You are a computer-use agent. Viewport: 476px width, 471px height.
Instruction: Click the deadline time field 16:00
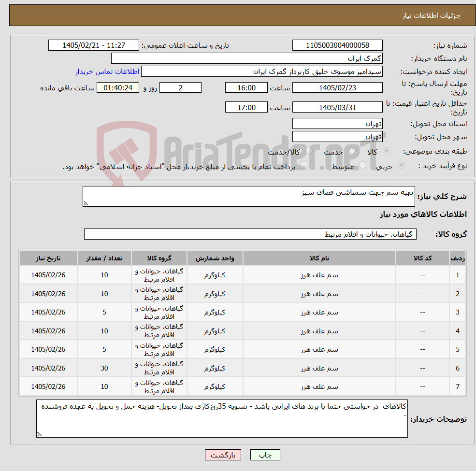click(246, 88)
